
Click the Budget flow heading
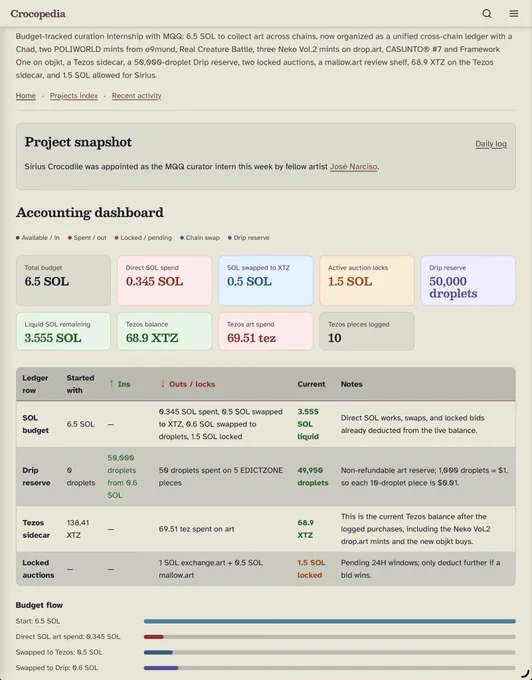[x=39, y=605]
